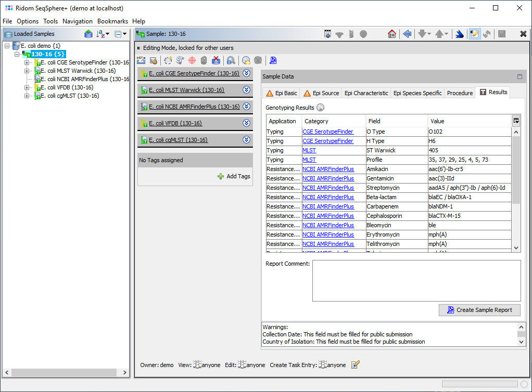Screen dimensions: 532x392
Task: Click the red target icon in editing toolbar
Action: [192, 60]
